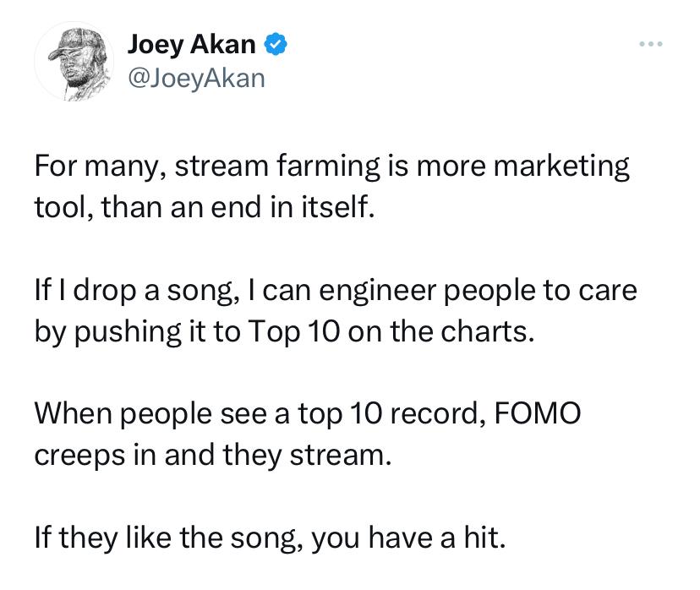Click the word 'farming' in the first line
Image resolution: width=700 pixels, height=590 pixels.
[x=328, y=166]
